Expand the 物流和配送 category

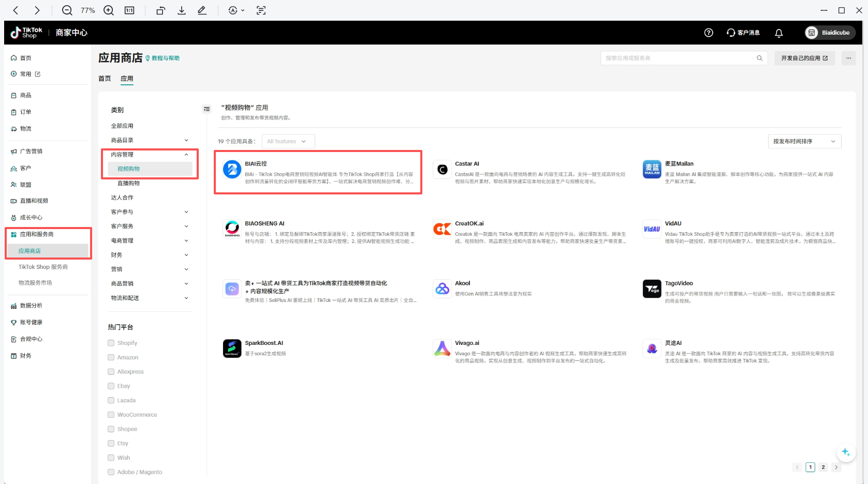point(186,298)
